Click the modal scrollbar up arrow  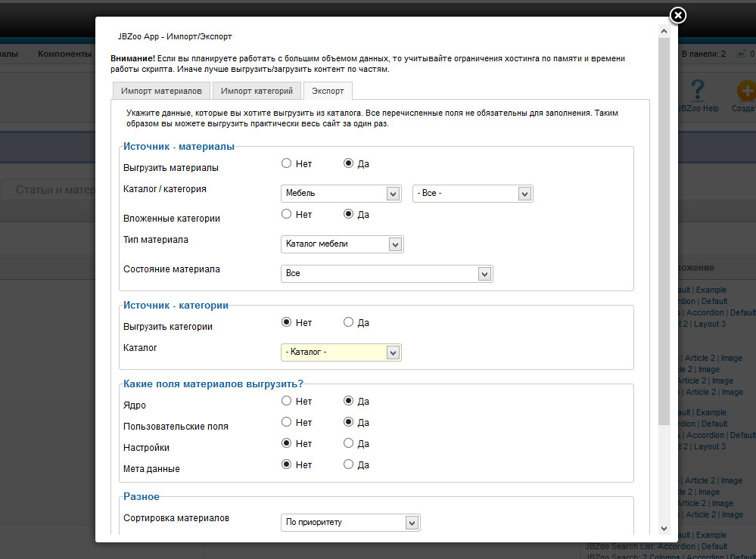664,31
